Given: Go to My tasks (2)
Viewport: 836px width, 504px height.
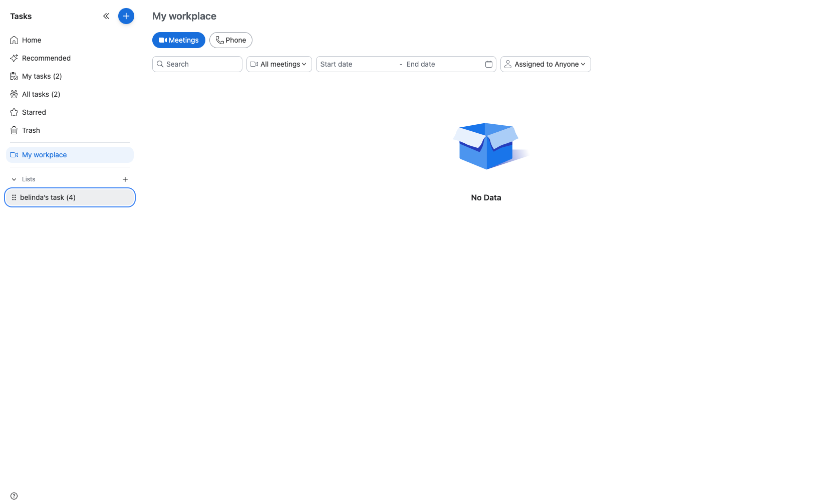Looking at the screenshot, I should (x=70, y=76).
